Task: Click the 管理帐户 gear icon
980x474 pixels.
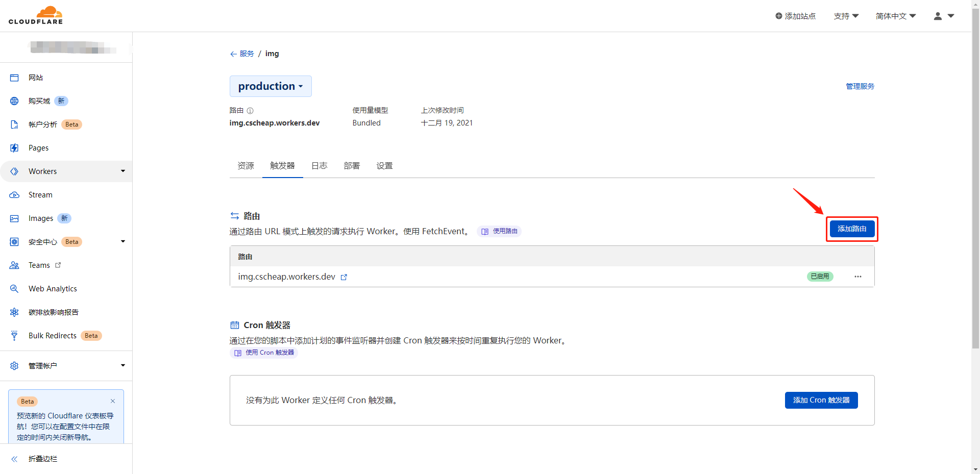Action: click(x=14, y=366)
